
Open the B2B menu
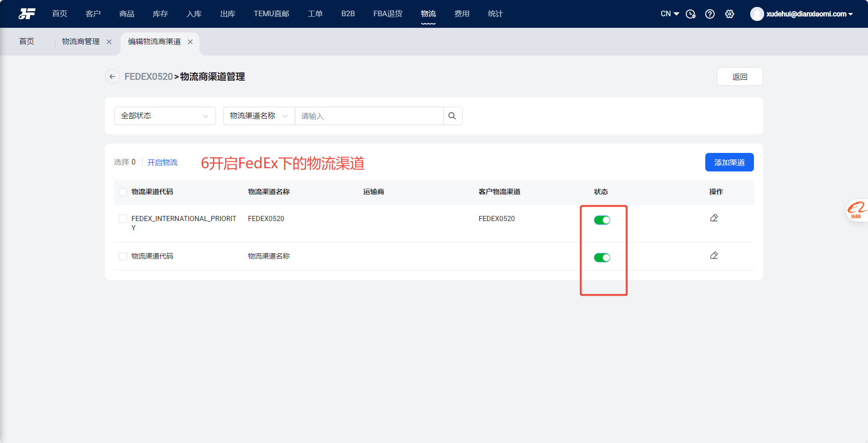click(x=348, y=14)
